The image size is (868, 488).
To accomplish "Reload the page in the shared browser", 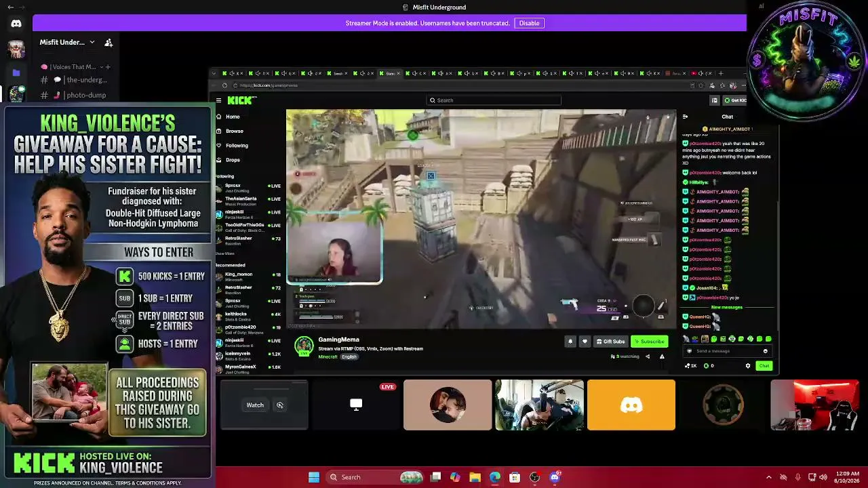I will click(x=225, y=85).
